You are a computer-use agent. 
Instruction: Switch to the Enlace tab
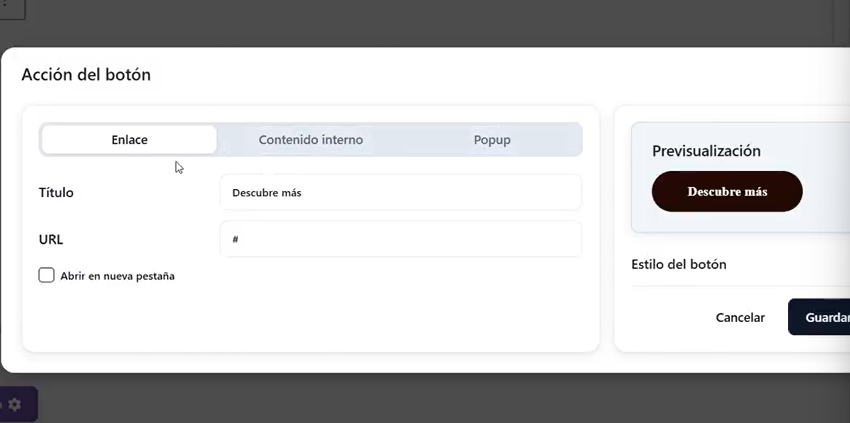click(x=129, y=140)
